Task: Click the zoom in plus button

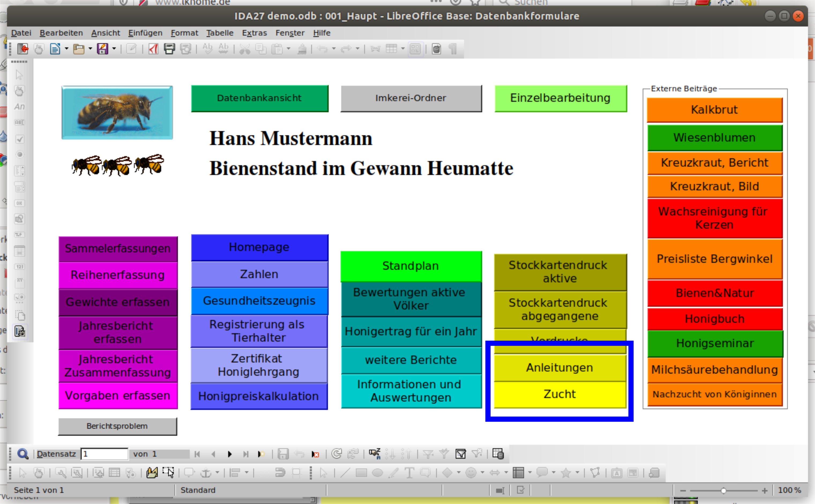Action: click(765, 491)
